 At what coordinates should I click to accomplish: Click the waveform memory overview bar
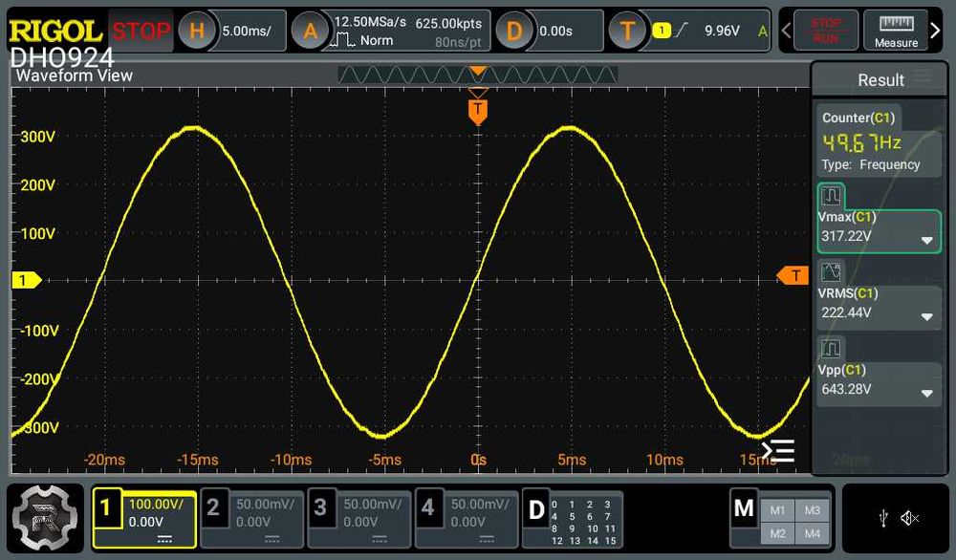pyautogui.click(x=477, y=75)
